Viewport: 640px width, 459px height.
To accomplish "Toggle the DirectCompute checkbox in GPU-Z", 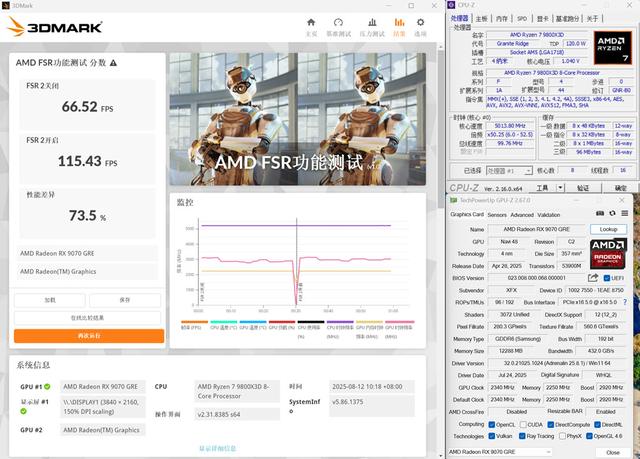I will 551,425.
